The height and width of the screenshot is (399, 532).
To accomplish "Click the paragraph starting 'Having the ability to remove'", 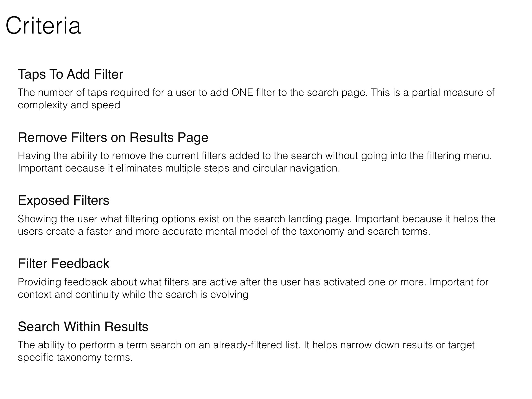I will pyautogui.click(x=255, y=162).
